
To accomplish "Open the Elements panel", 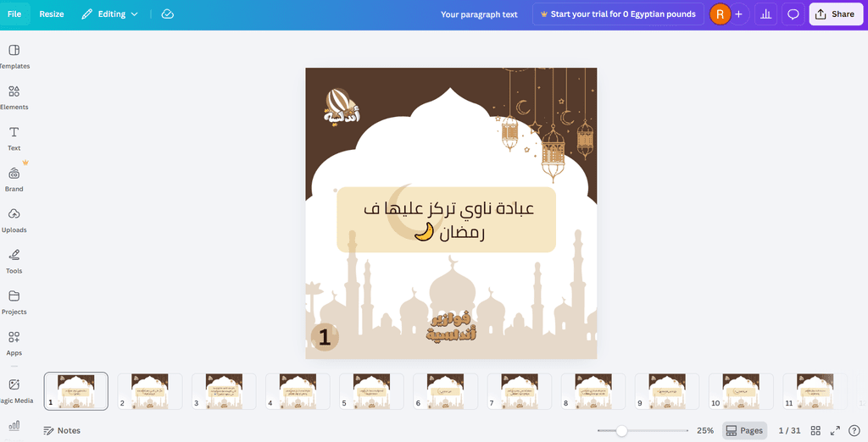I will pos(14,97).
